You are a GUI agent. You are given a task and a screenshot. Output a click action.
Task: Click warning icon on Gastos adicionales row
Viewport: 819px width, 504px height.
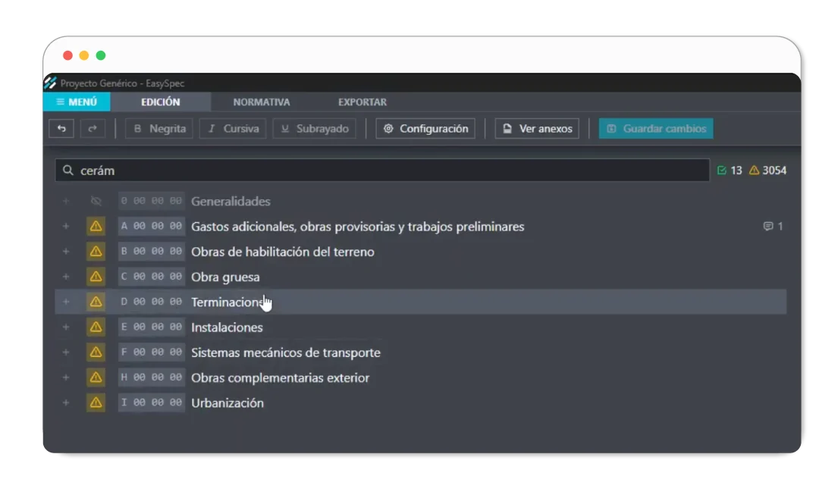click(x=96, y=226)
